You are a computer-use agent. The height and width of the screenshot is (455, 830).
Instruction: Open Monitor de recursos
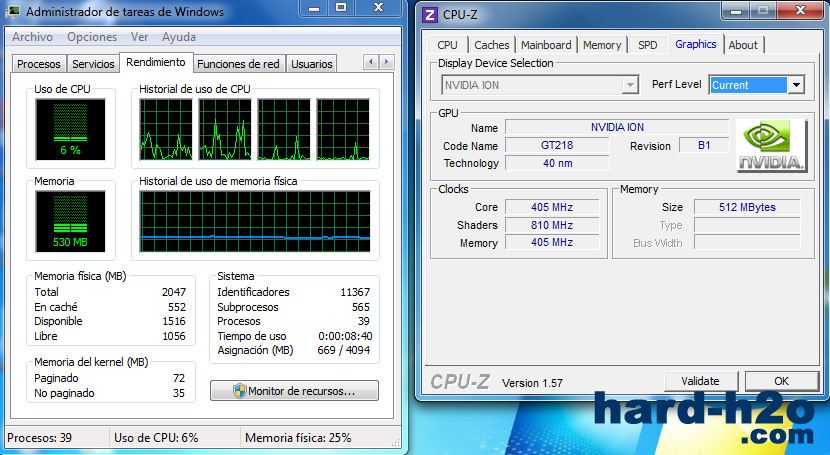pos(294,391)
